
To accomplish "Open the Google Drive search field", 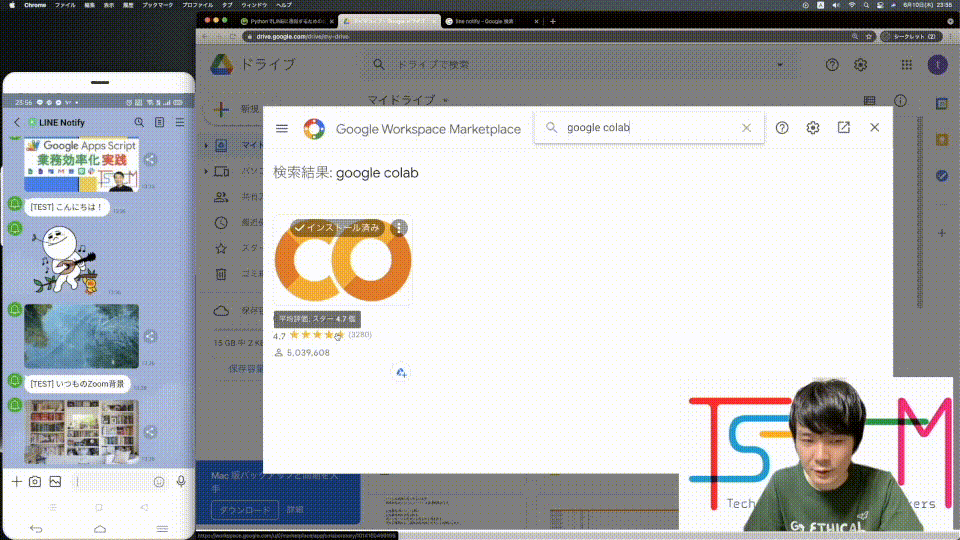I will pos(579,64).
